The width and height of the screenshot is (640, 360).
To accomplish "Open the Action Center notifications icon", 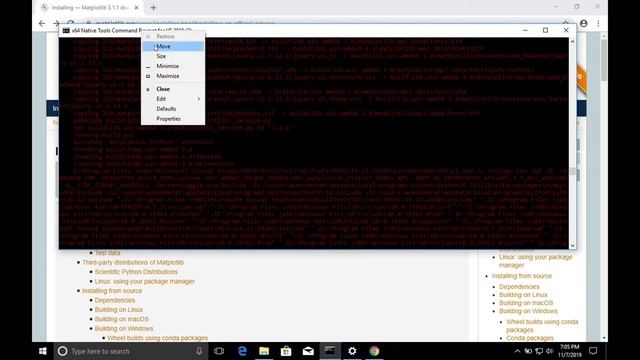I will click(x=593, y=351).
